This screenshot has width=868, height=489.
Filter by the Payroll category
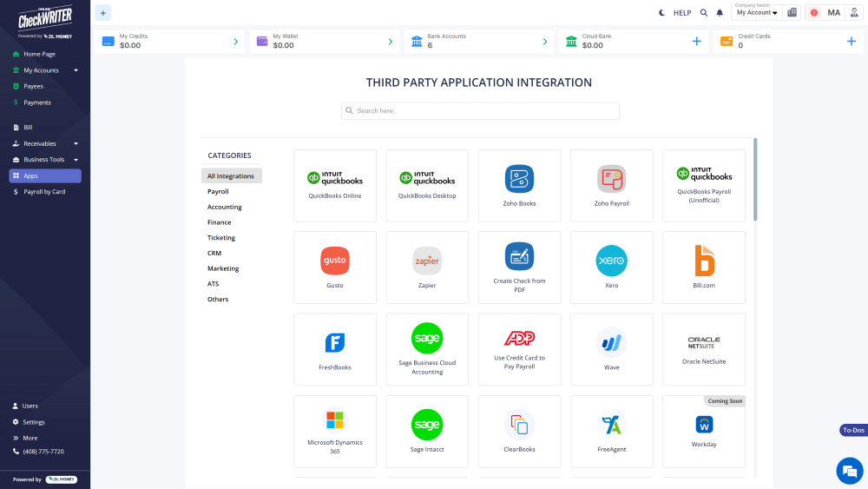pos(218,191)
